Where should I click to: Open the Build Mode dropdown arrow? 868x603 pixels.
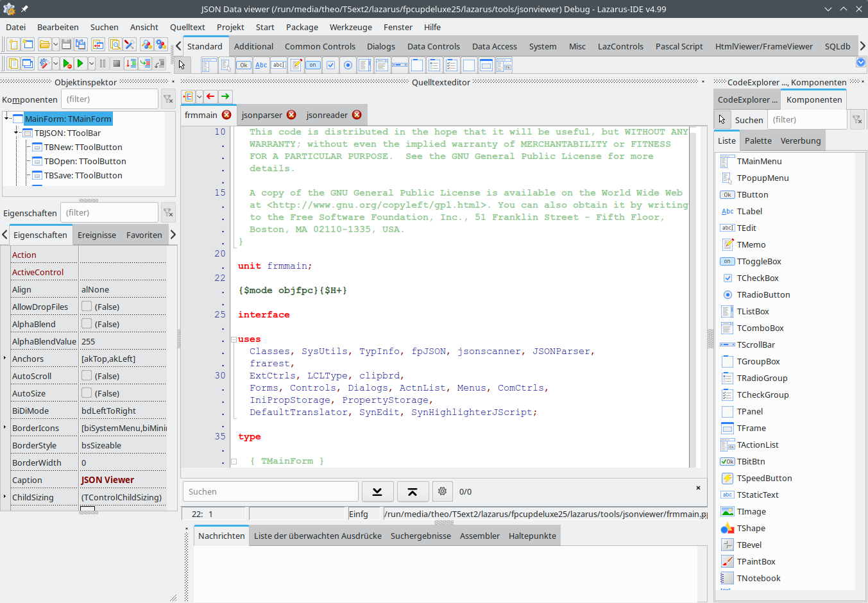(56, 64)
